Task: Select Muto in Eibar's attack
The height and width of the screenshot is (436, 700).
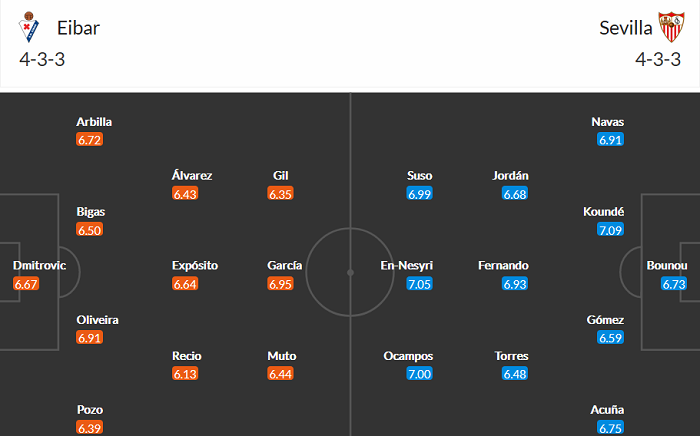Action: pos(282,356)
